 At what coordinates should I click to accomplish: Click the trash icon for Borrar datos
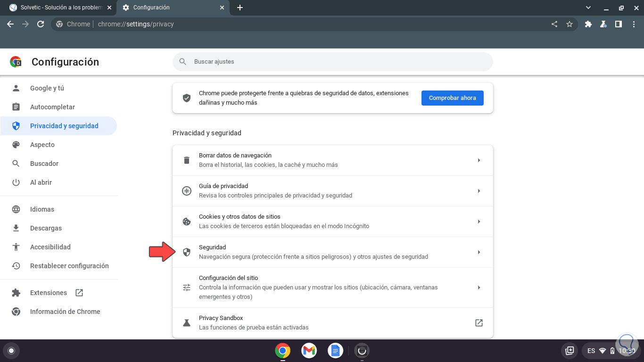(x=187, y=160)
